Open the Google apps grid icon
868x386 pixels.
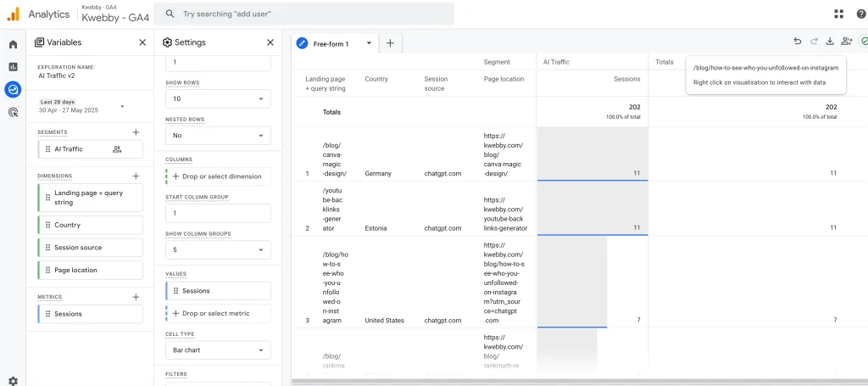point(838,14)
